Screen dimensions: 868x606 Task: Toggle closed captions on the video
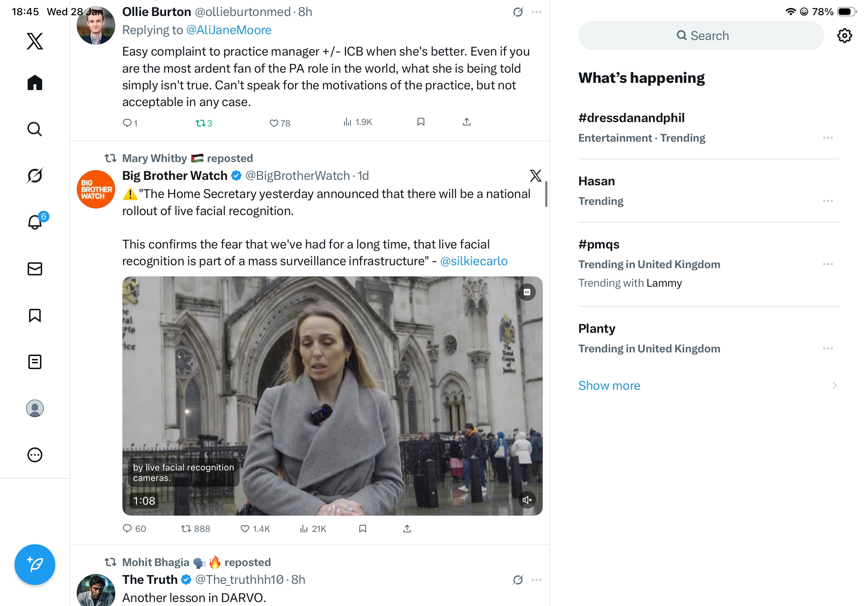coord(527,292)
